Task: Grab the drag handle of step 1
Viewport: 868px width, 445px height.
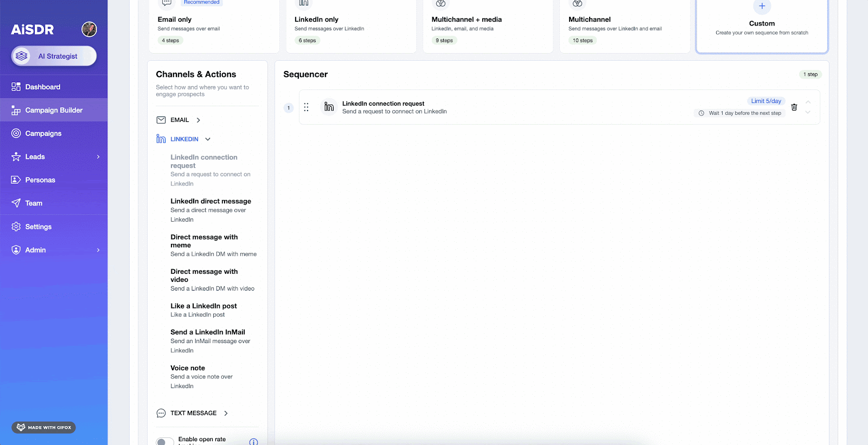Action: (x=307, y=107)
